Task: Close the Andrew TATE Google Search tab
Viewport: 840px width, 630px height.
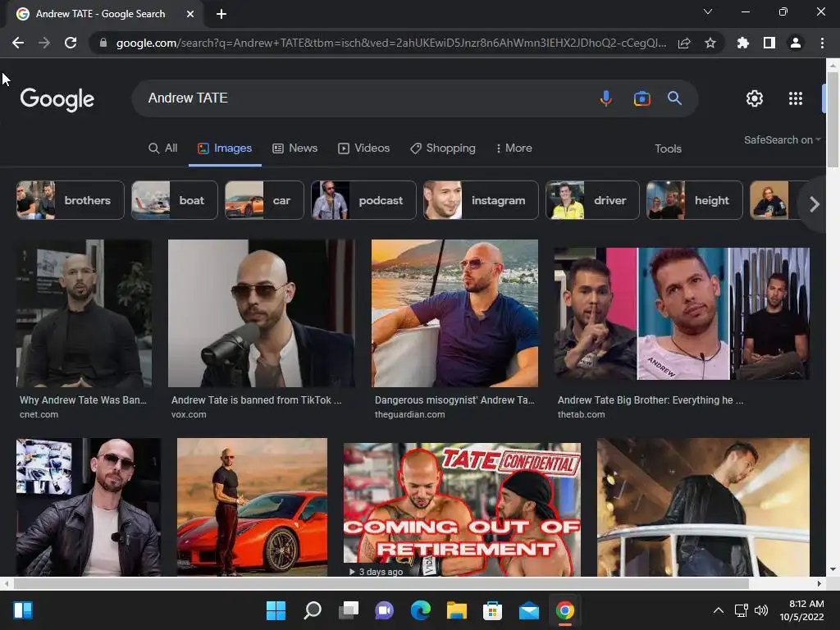Action: tap(190, 14)
